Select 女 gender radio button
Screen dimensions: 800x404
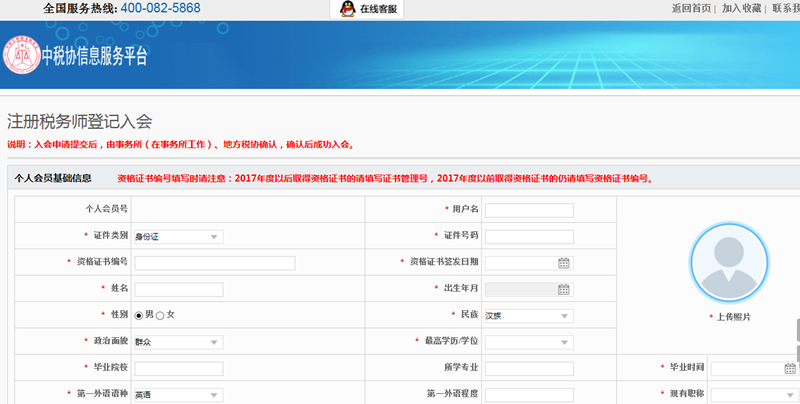point(160,315)
